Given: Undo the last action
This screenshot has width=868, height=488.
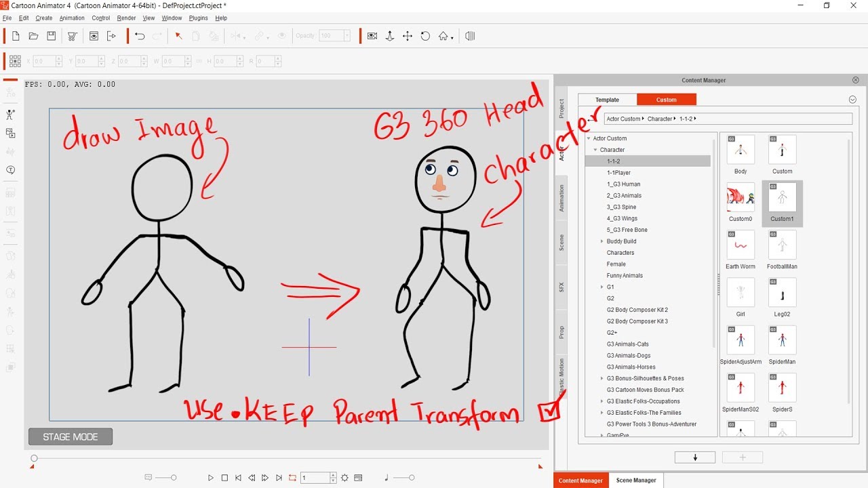Looking at the screenshot, I should (x=140, y=36).
